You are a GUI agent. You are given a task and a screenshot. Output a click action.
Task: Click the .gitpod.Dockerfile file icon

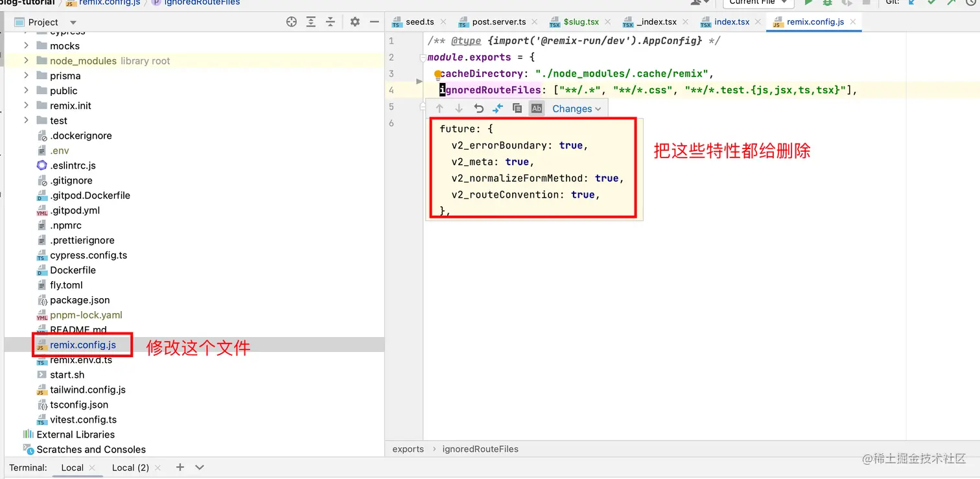(x=42, y=195)
